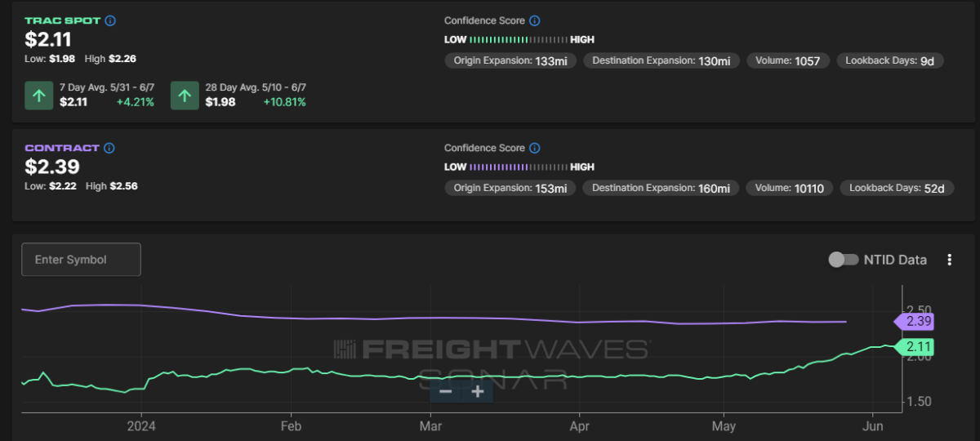Click the 7 Day Avg. green up arrow
This screenshot has width=980, height=441.
pos(38,95)
